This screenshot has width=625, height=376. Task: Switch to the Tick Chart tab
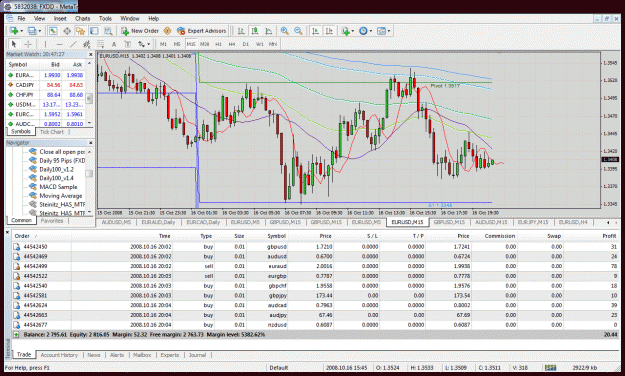pyautogui.click(x=52, y=132)
